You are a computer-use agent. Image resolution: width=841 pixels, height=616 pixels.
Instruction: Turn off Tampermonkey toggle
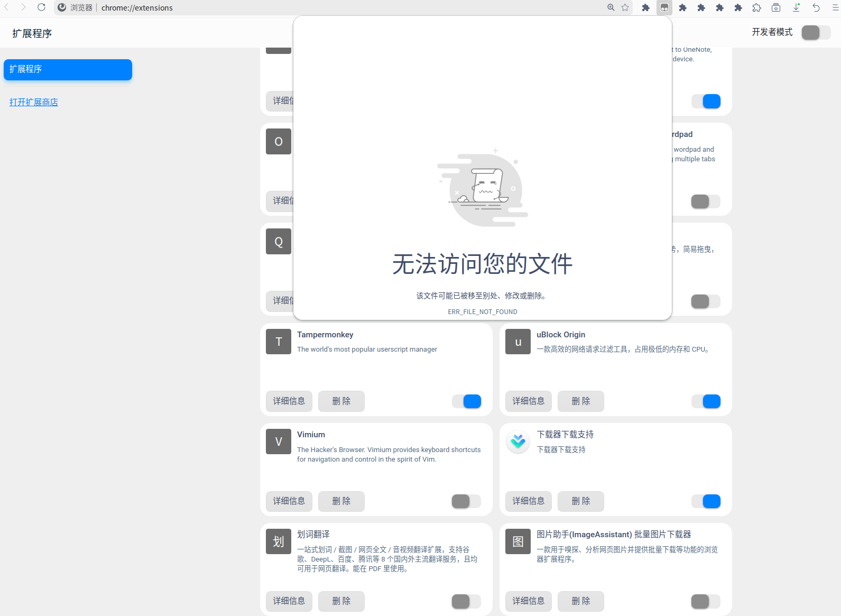tap(467, 401)
